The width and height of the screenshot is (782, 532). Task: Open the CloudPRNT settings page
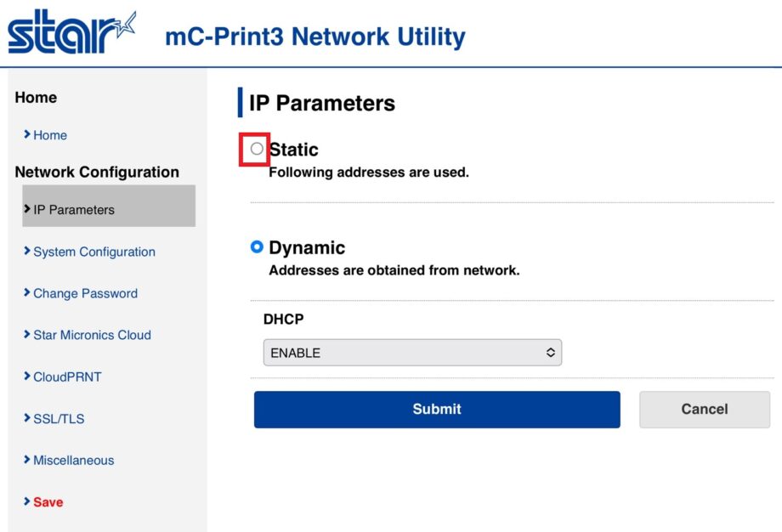point(67,376)
